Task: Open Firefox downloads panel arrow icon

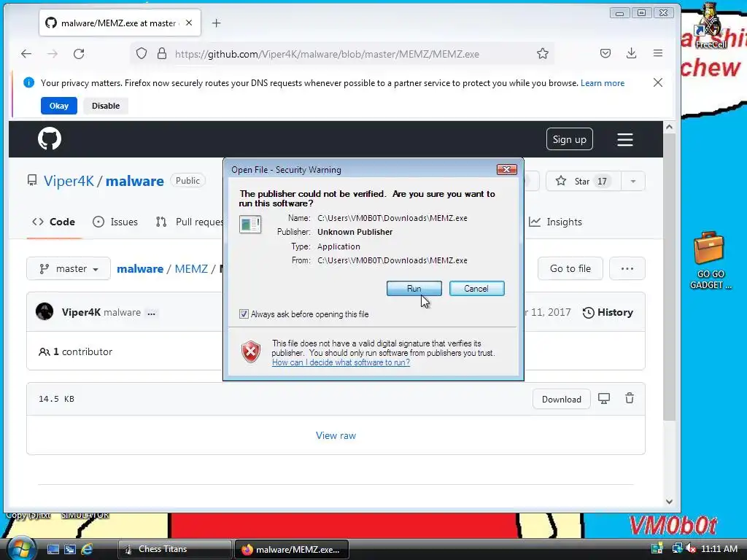Action: 631,53
